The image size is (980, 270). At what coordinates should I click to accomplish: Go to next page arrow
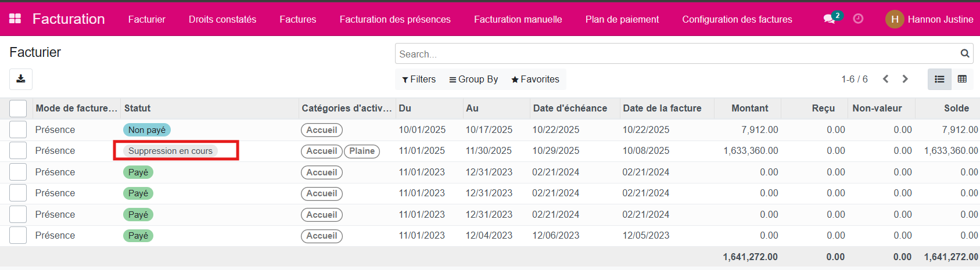point(905,79)
